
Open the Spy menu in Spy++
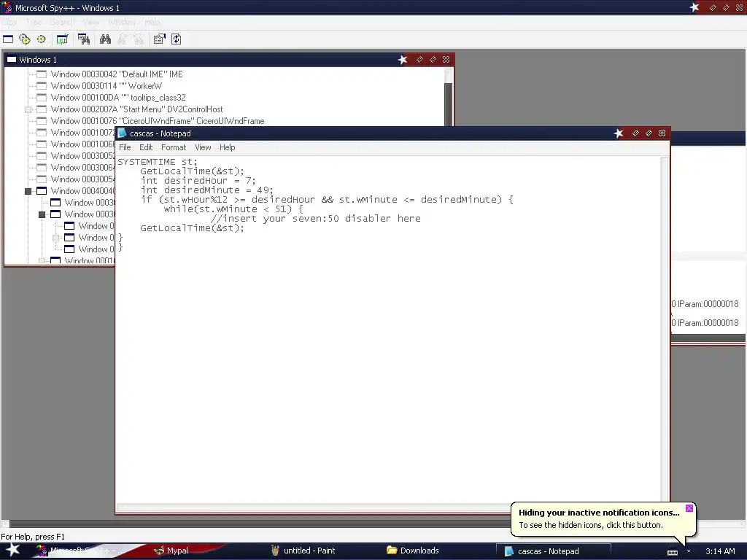click(9, 22)
